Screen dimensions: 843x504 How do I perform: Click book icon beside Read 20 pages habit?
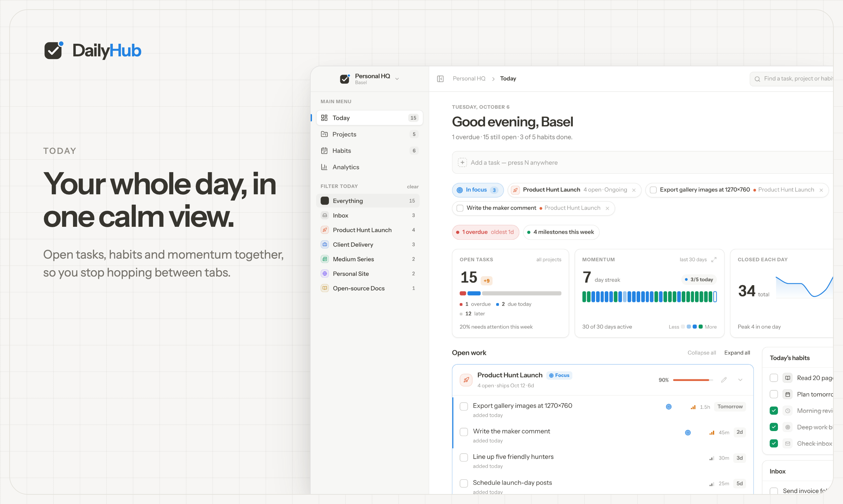tap(788, 378)
